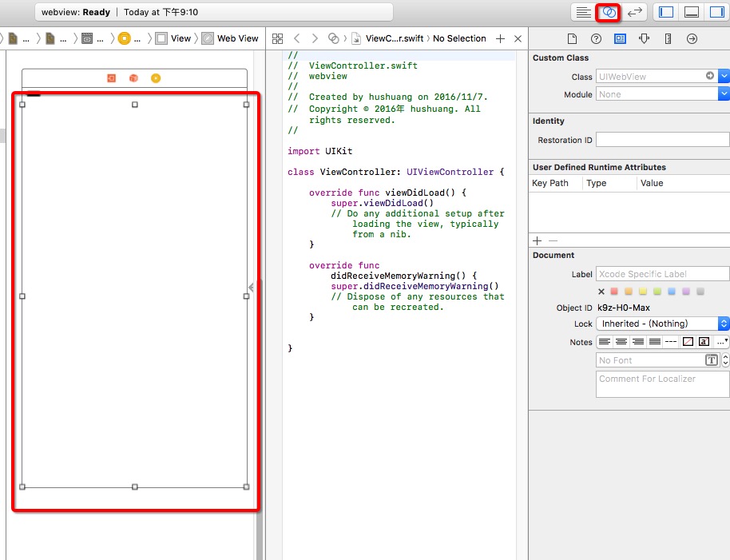This screenshot has height=560, width=730.
Task: Switch to the Standard editor
Action: coord(583,12)
